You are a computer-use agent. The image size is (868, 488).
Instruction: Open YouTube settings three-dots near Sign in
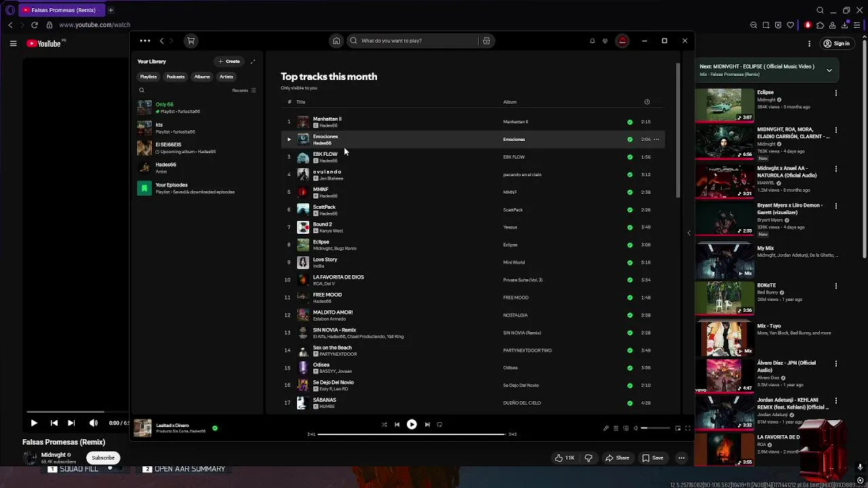click(x=809, y=43)
